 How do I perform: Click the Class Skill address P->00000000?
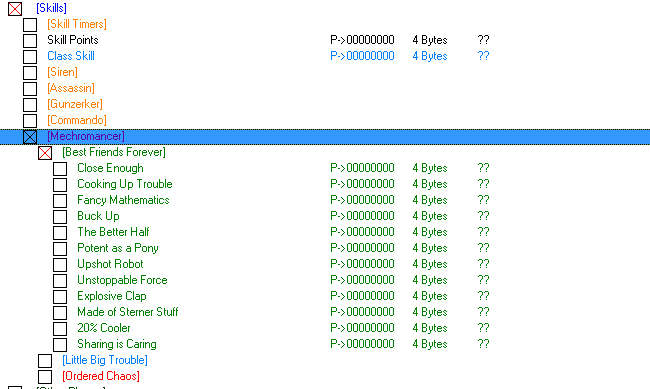point(362,56)
